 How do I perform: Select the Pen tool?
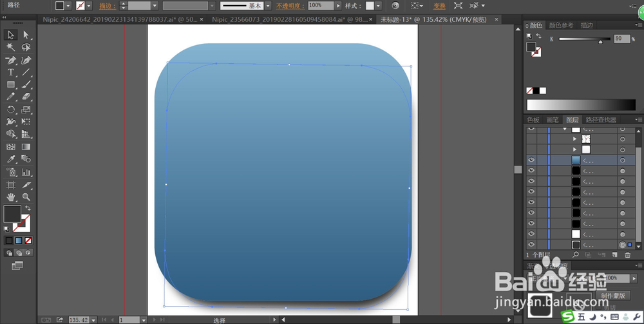tap(11, 61)
